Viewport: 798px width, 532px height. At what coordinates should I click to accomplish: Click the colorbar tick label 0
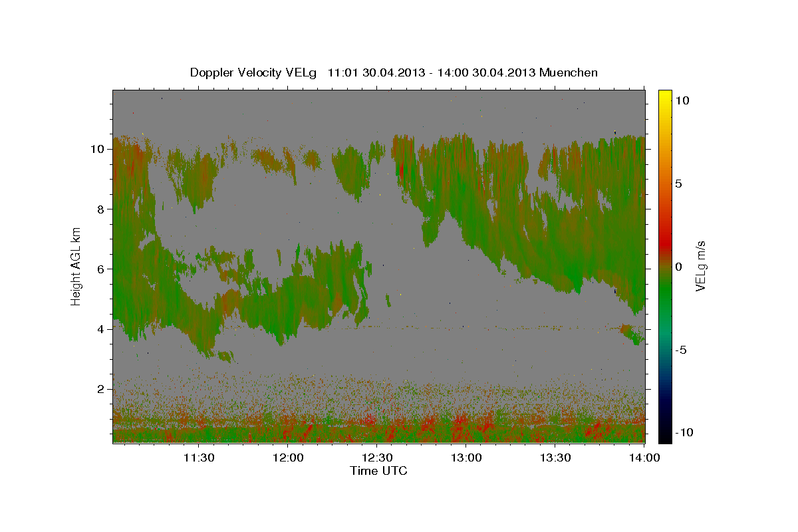[x=679, y=267]
